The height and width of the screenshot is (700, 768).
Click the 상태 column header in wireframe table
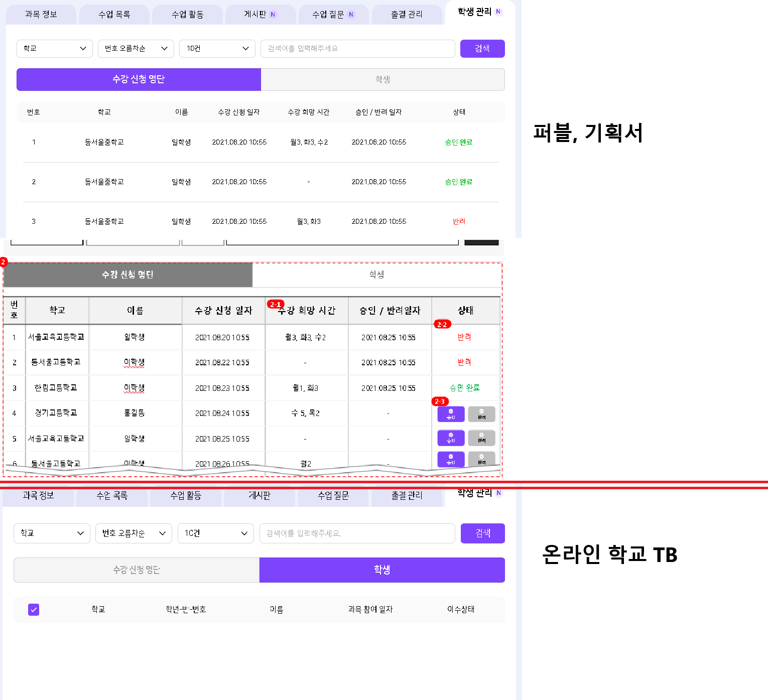point(465,311)
